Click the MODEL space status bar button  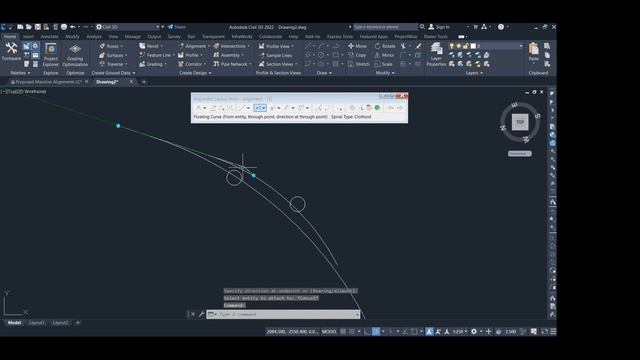pos(329,331)
